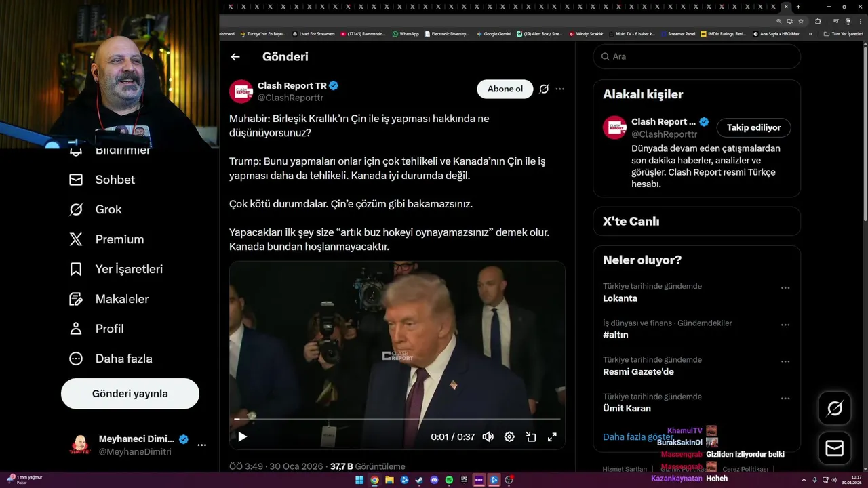Open options dots for the Lokanta trend
The height and width of the screenshot is (488, 868).
pos(785,288)
